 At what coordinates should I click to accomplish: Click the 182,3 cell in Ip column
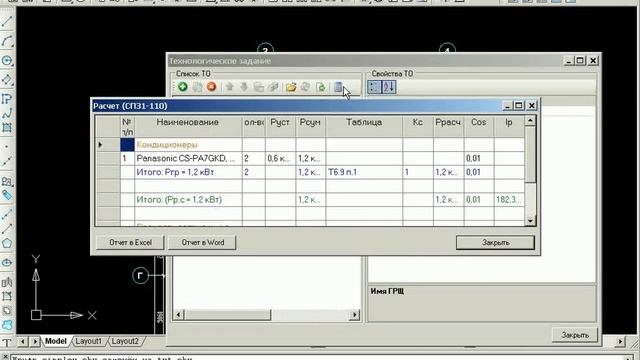click(x=509, y=200)
